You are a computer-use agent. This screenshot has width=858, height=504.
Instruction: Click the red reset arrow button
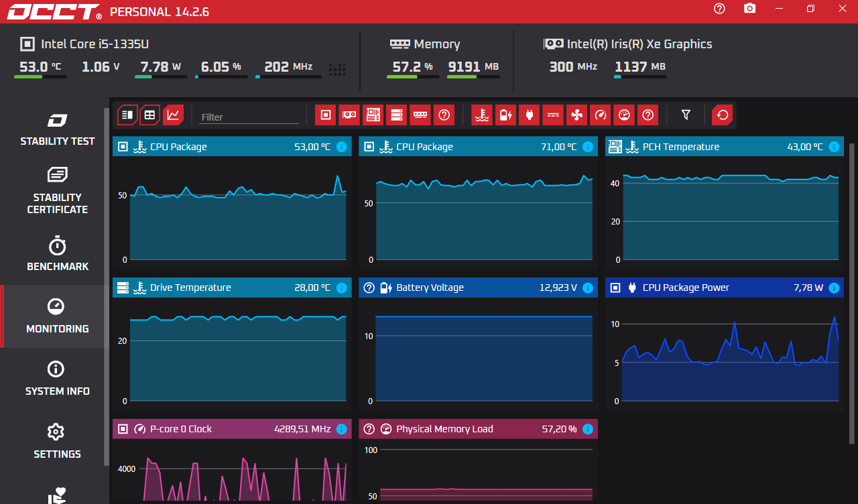723,115
